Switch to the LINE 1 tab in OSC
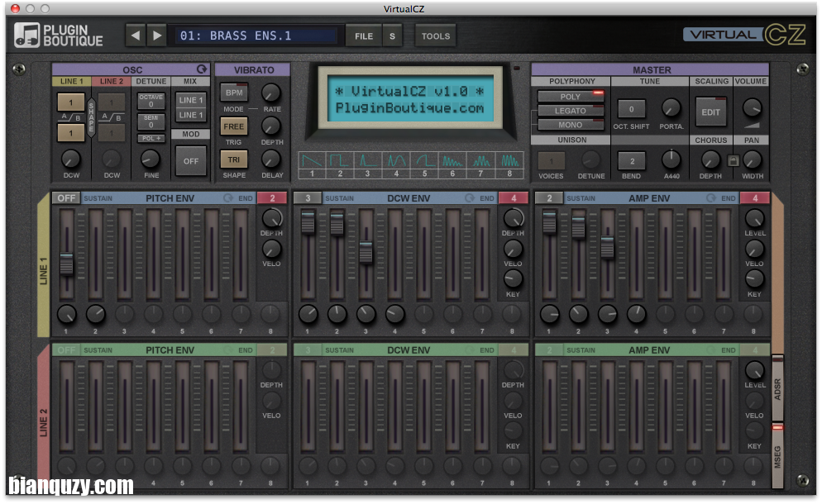The width and height of the screenshot is (822, 504). click(x=72, y=81)
